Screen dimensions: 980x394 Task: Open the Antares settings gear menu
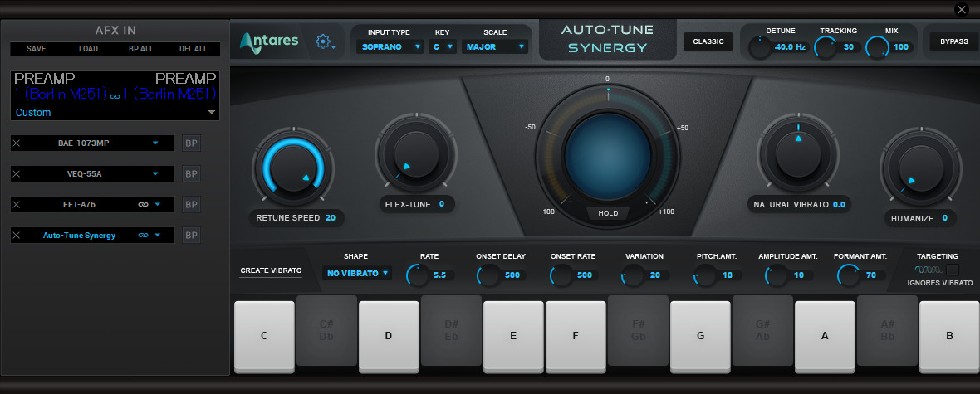(x=325, y=42)
